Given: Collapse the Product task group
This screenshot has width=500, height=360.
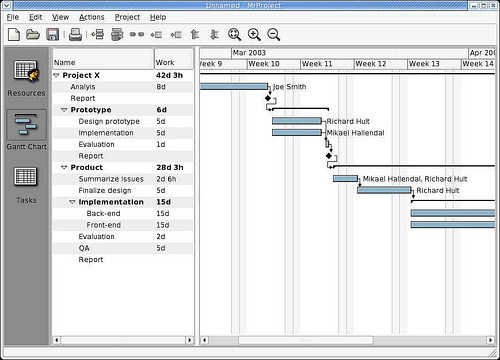Looking at the screenshot, I should pos(64,167).
